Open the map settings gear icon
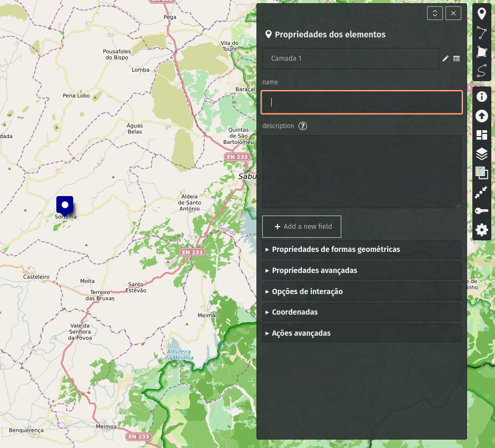Image resolution: width=495 pixels, height=448 pixels. click(x=481, y=230)
